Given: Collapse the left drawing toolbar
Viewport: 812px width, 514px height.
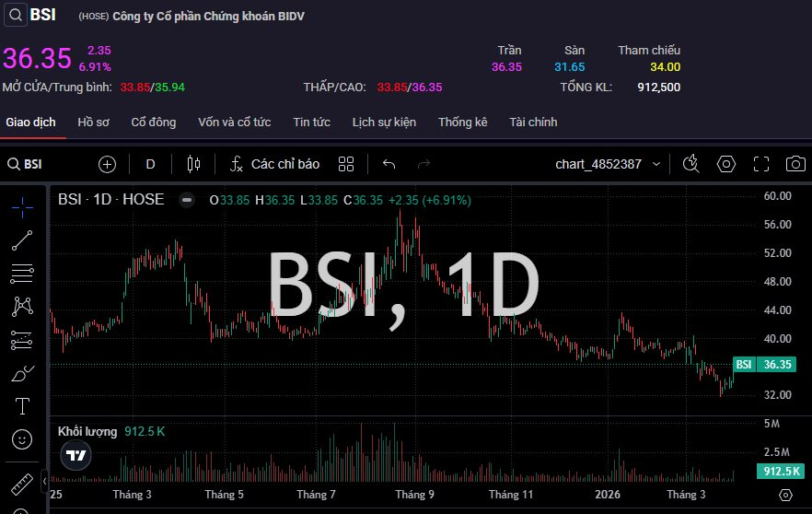Looking at the screenshot, I should [x=44, y=481].
